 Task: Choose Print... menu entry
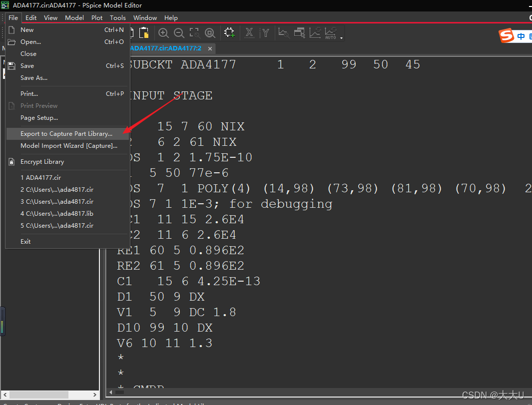pos(67,93)
